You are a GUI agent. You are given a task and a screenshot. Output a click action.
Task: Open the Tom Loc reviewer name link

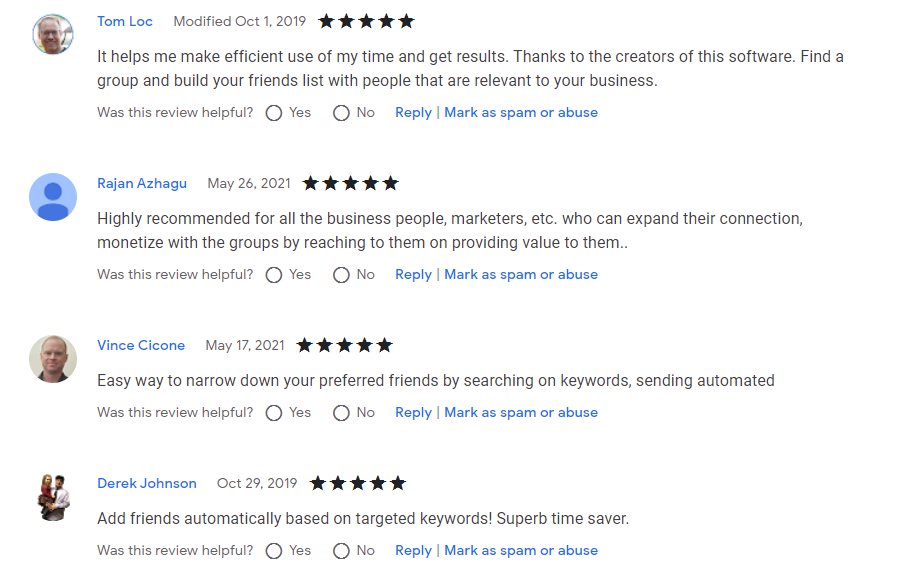click(125, 21)
